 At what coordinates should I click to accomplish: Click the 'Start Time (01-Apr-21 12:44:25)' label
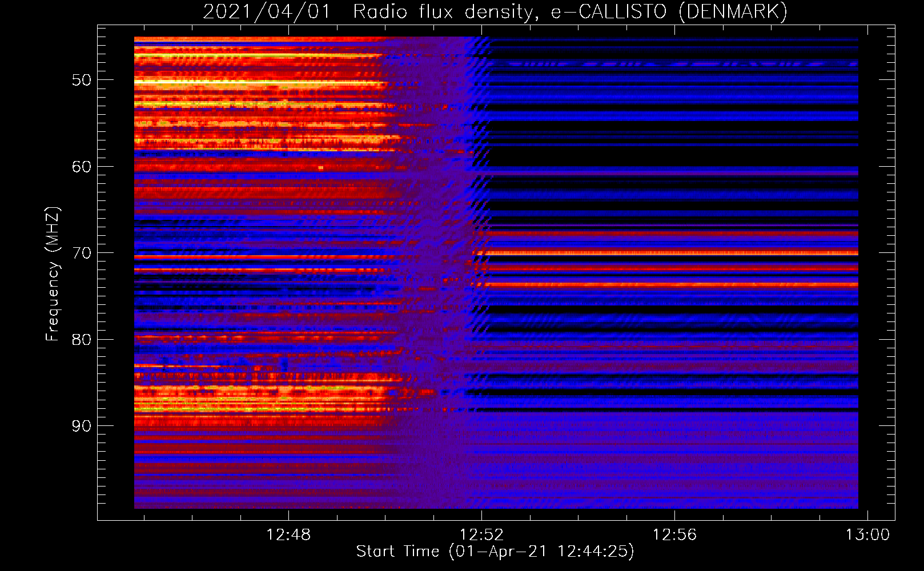pos(495,551)
